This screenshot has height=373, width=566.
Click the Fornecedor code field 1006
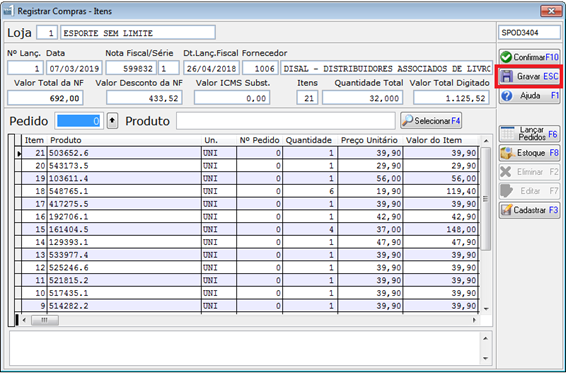(x=260, y=68)
